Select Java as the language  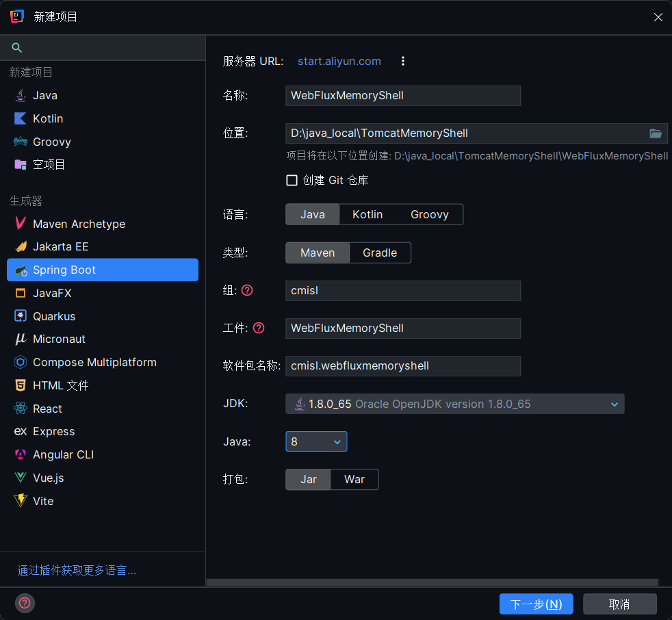pos(313,214)
